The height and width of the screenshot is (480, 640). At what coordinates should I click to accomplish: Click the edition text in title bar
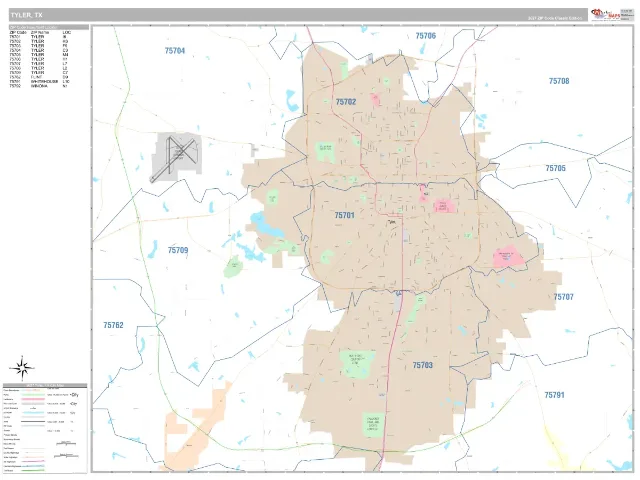[555, 18]
